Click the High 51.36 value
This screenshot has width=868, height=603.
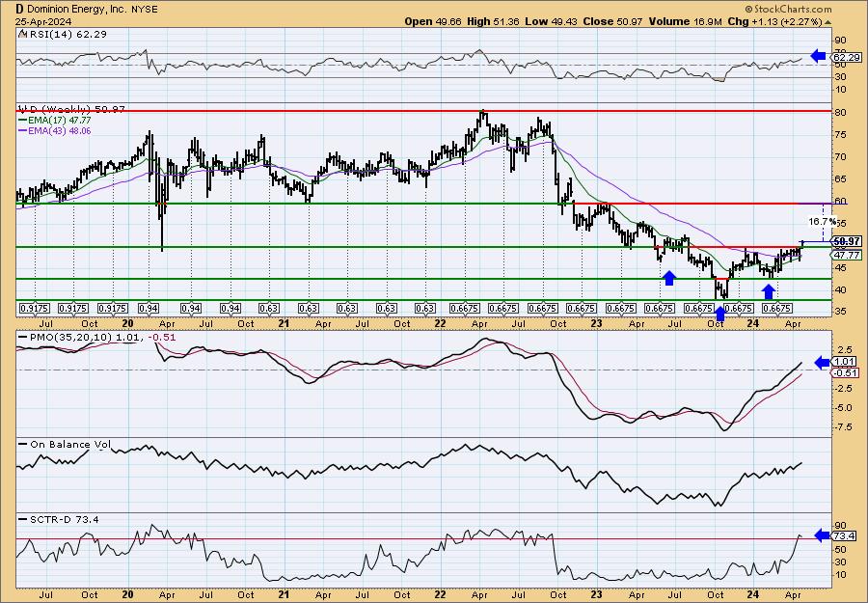[493, 21]
